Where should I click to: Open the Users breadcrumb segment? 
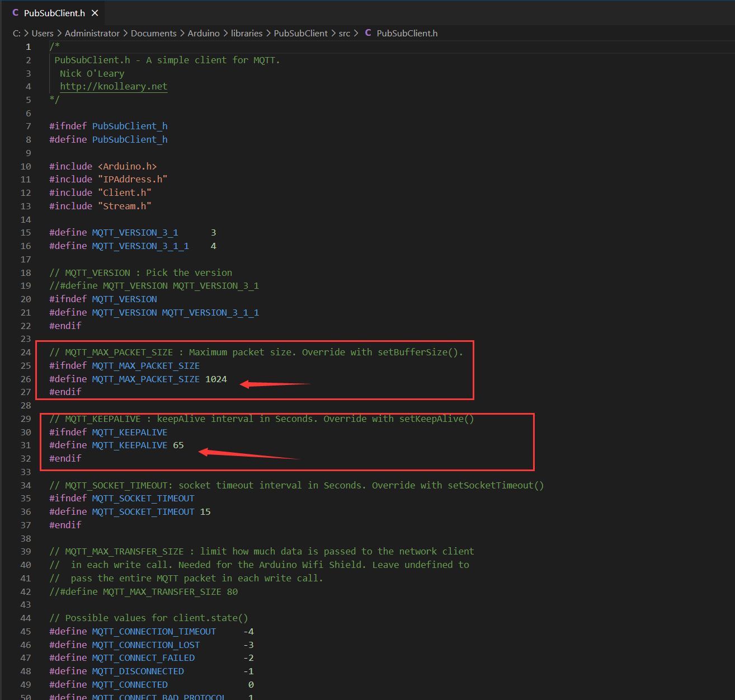pos(43,33)
